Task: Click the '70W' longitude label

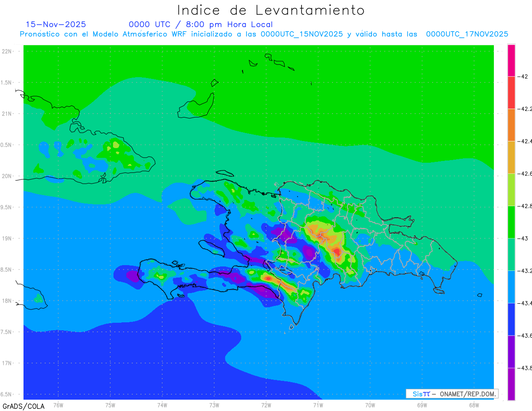Action: point(370,405)
